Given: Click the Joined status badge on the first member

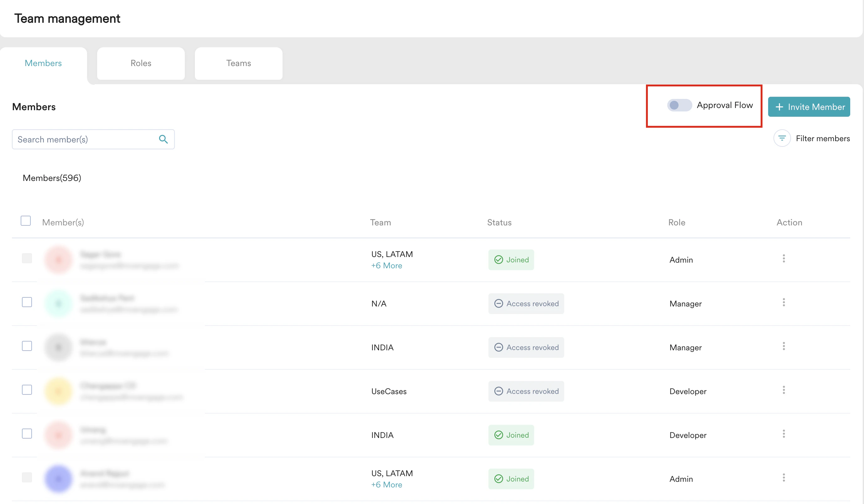Looking at the screenshot, I should (511, 260).
